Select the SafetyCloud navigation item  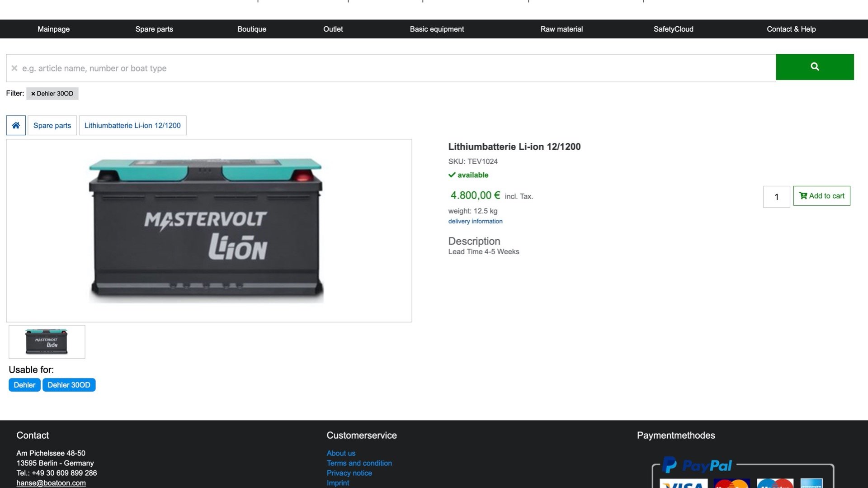coord(673,29)
